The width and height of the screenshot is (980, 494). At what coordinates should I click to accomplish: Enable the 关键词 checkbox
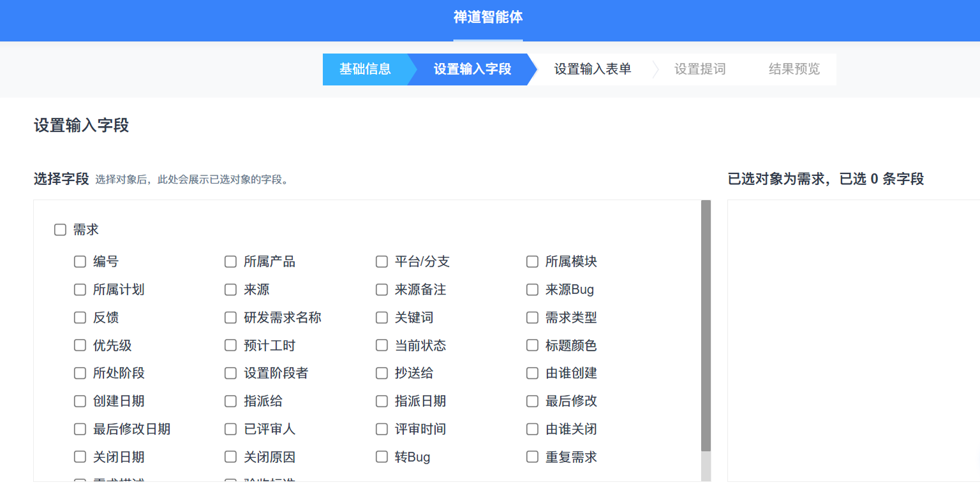coord(382,317)
